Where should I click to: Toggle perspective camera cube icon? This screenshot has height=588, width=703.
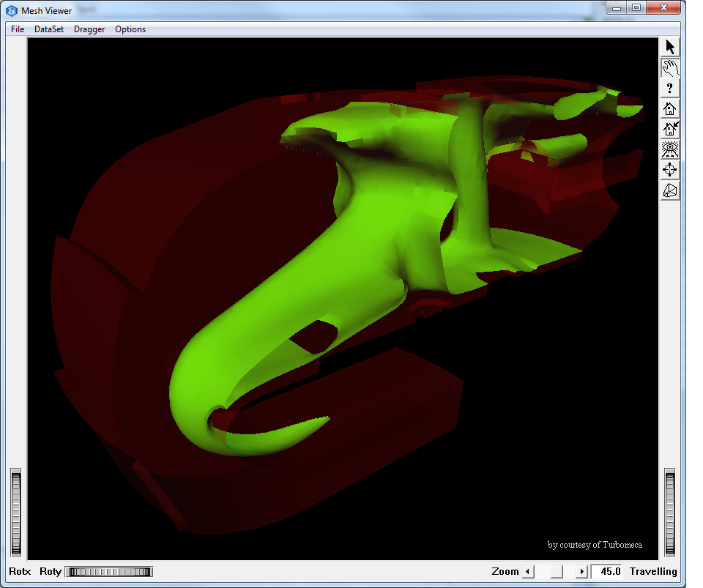tap(670, 190)
